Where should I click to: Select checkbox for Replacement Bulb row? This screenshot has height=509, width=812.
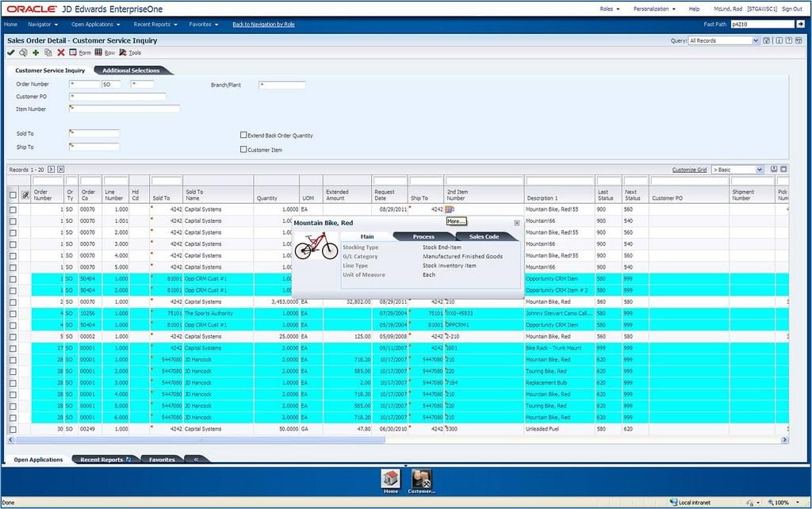(13, 383)
